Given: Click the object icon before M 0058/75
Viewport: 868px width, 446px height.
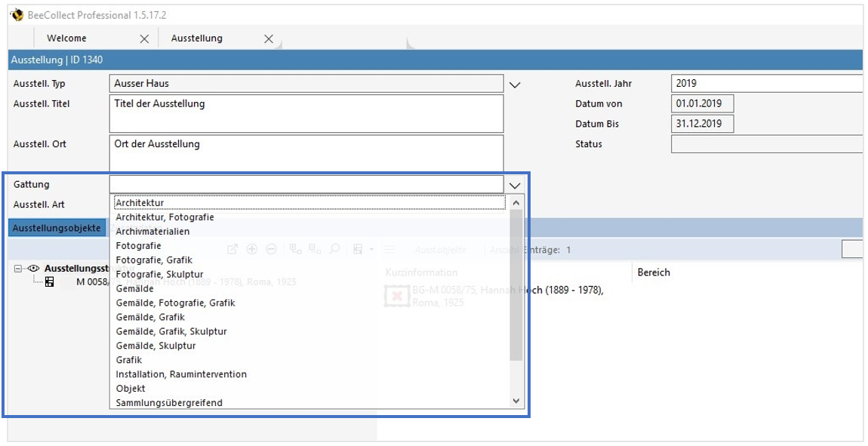Looking at the screenshot, I should point(50,282).
